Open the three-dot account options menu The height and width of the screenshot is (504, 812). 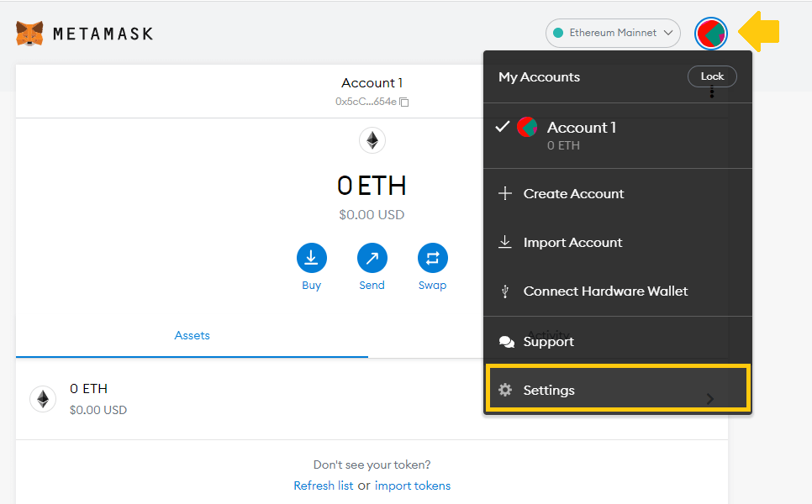point(712,92)
